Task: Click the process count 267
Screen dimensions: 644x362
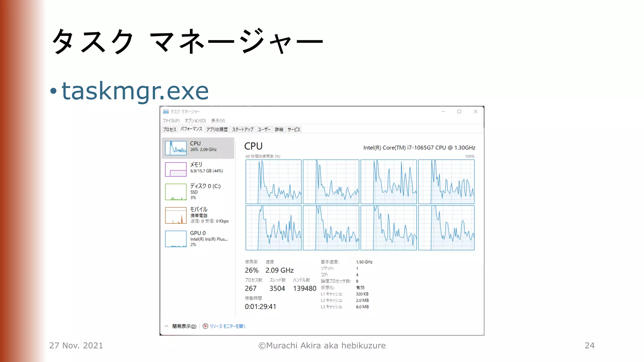Action: point(251,288)
